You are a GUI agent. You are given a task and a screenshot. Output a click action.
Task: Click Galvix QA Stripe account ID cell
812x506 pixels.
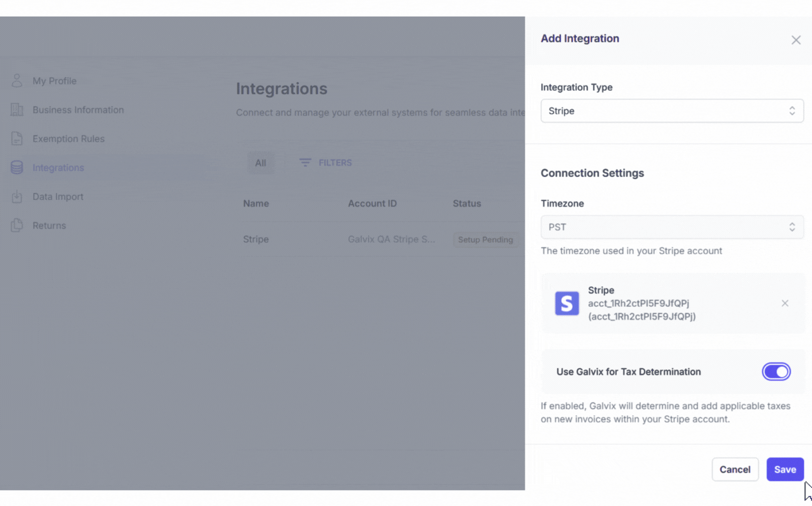(392, 239)
